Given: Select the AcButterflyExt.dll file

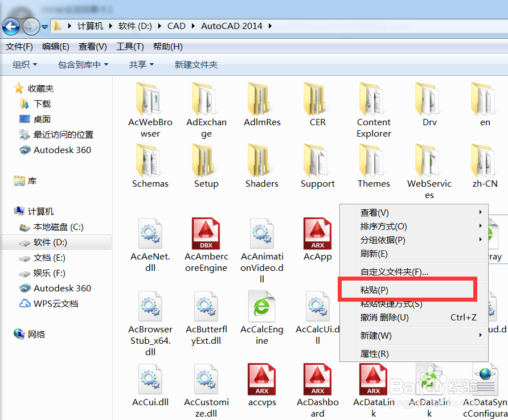Looking at the screenshot, I should click(x=206, y=318).
